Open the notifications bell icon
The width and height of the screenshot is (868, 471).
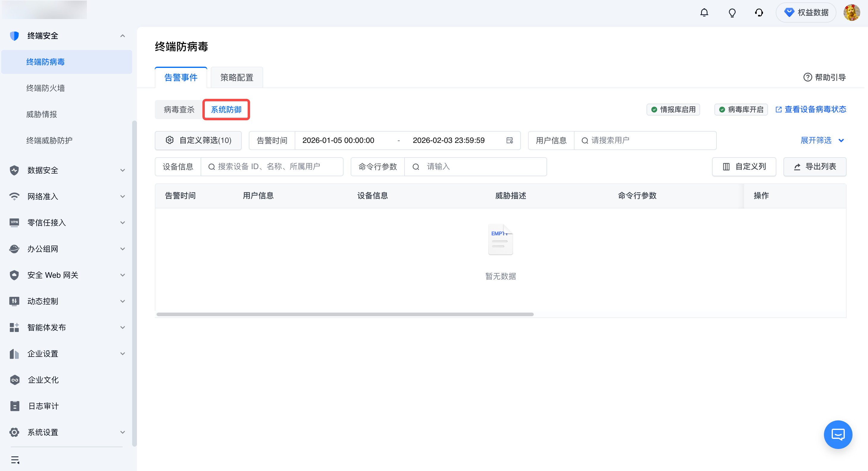click(x=704, y=13)
